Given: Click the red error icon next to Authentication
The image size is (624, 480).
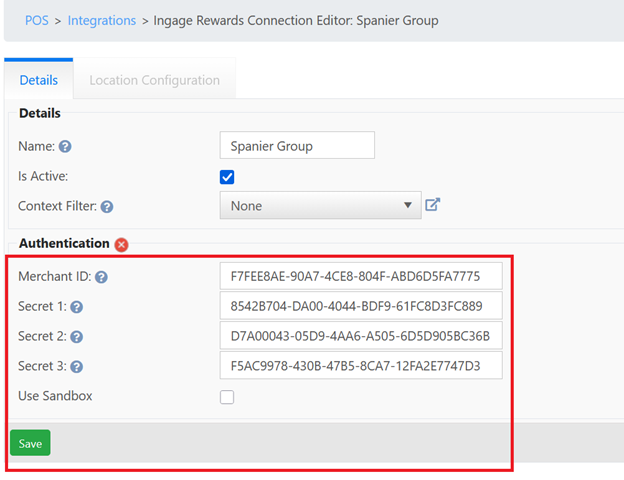Looking at the screenshot, I should click(x=121, y=244).
